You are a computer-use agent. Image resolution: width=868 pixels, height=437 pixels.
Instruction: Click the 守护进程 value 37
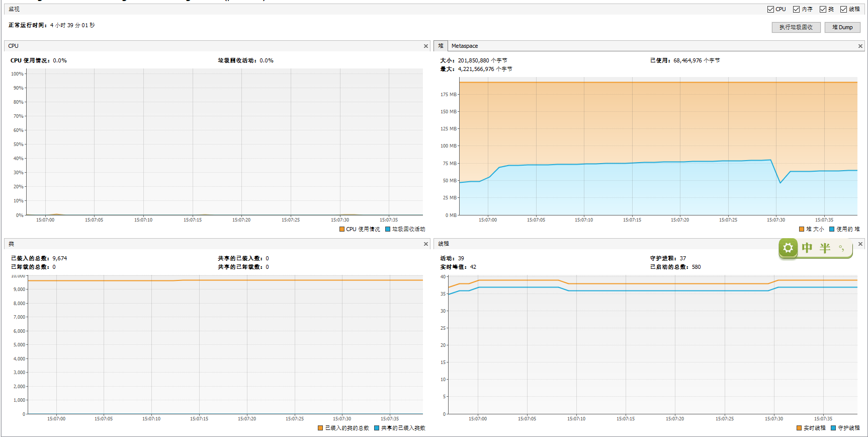click(x=683, y=258)
